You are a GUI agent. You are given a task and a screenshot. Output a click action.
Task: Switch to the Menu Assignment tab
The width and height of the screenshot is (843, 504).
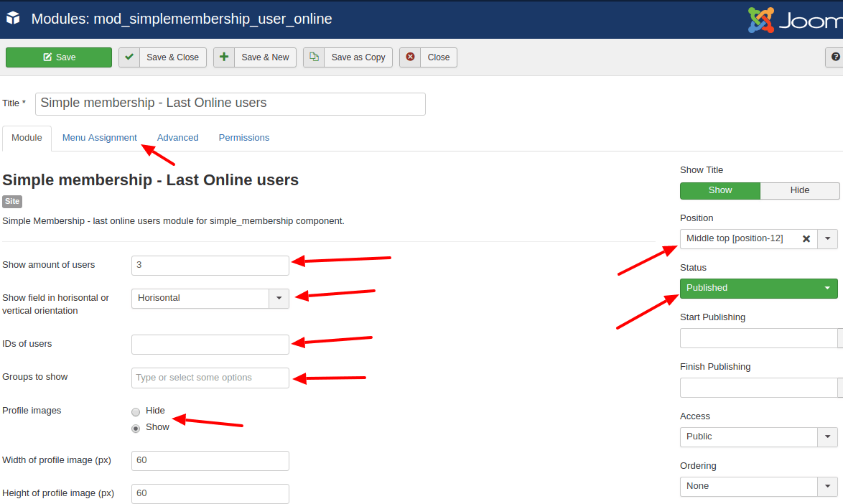(x=100, y=138)
